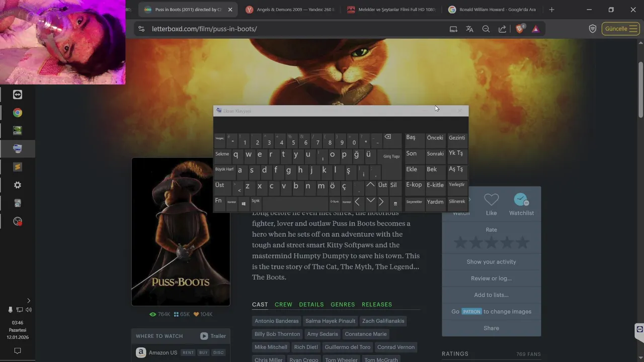Click the Yardım help key
The height and width of the screenshot is (362, 644).
pyautogui.click(x=435, y=203)
